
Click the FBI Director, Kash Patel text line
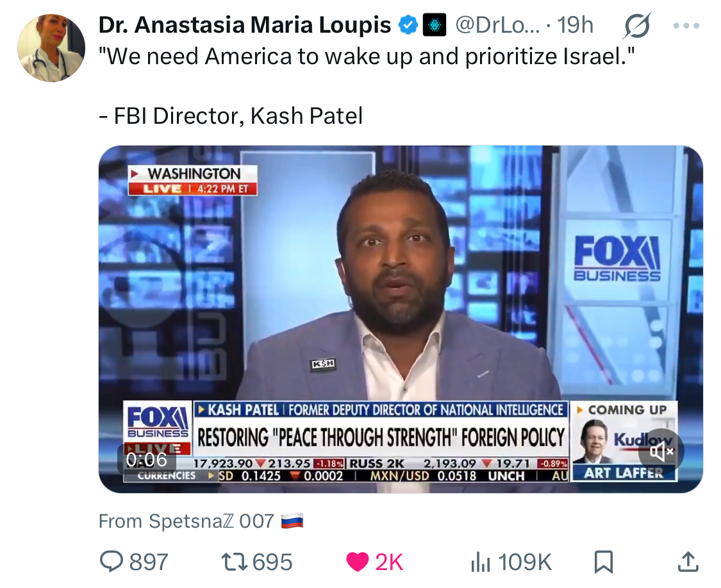[x=231, y=115]
